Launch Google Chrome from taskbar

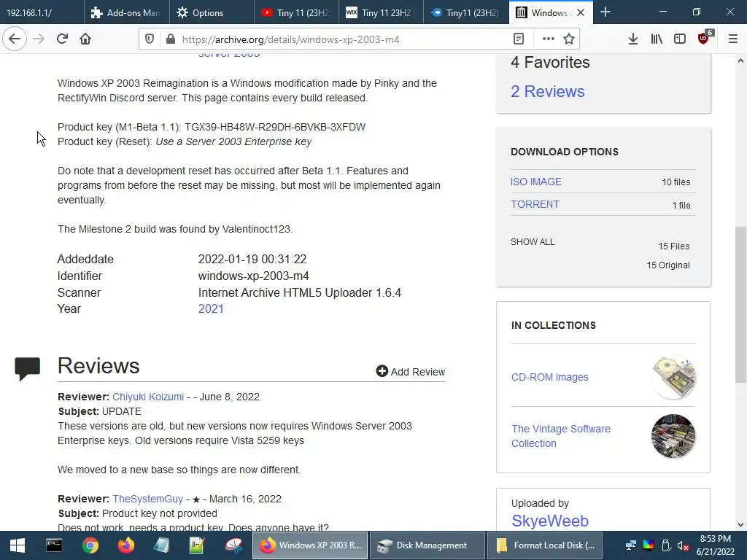point(90,545)
